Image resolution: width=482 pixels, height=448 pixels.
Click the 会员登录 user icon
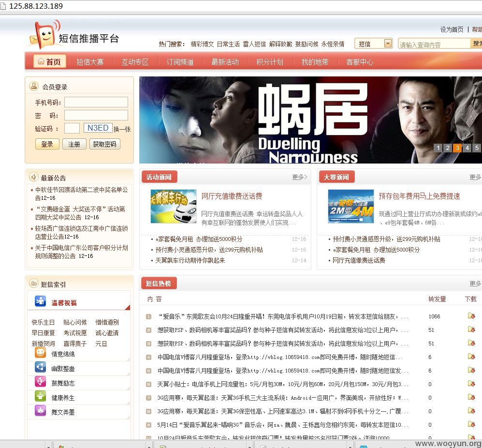33,87
